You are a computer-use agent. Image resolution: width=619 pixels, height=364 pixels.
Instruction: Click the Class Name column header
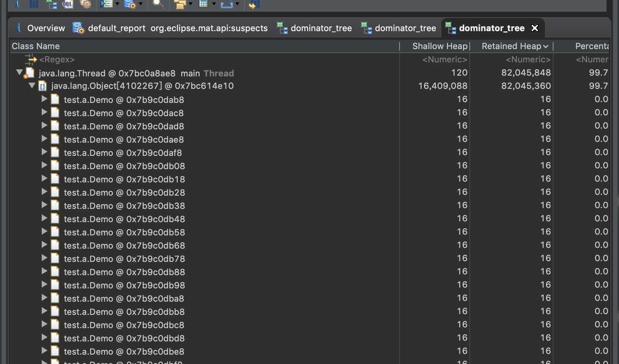(x=205, y=46)
